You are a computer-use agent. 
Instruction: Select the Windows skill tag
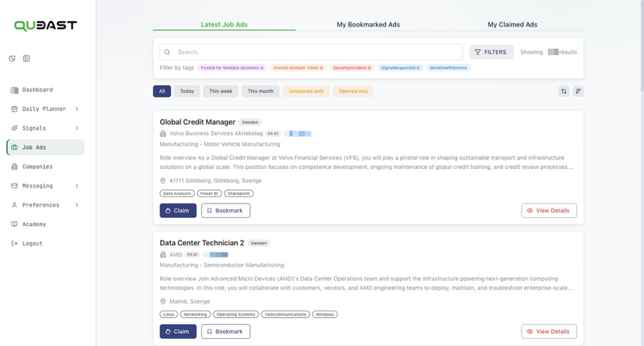pos(325,315)
